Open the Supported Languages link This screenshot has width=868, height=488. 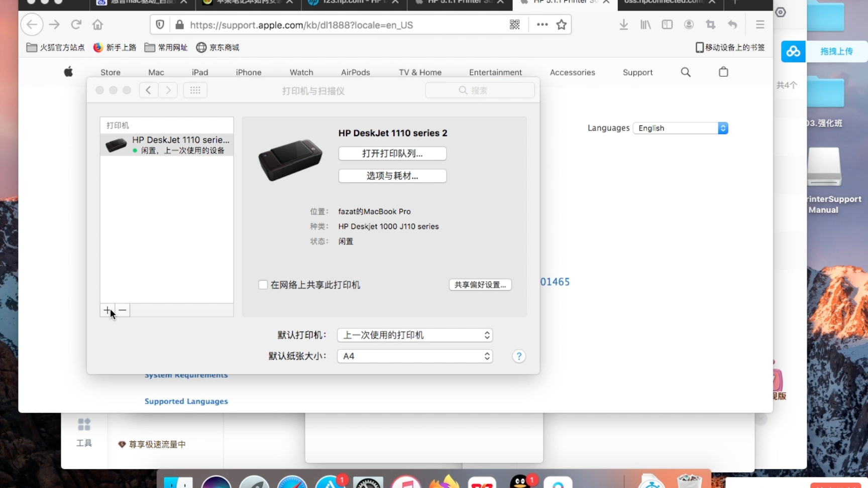point(186,401)
